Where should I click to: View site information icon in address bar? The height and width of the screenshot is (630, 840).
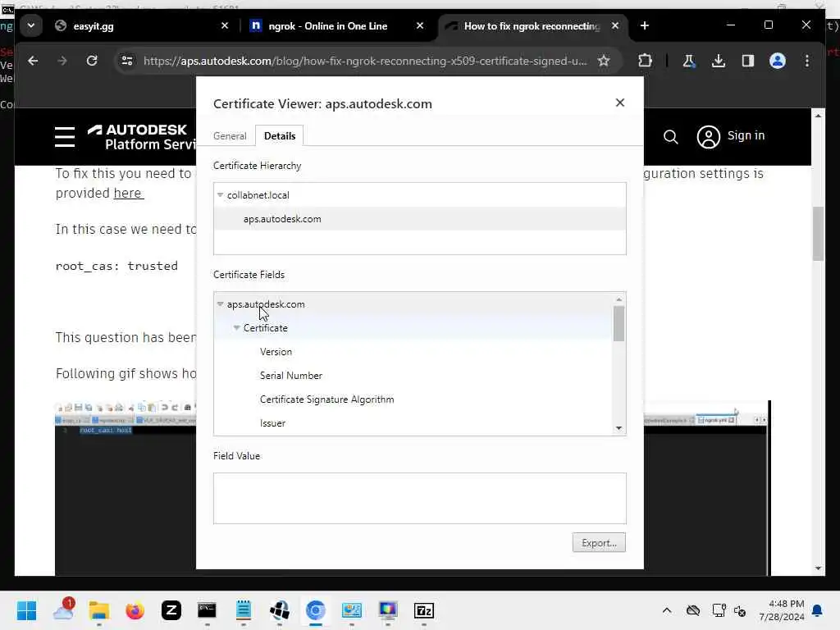127,61
